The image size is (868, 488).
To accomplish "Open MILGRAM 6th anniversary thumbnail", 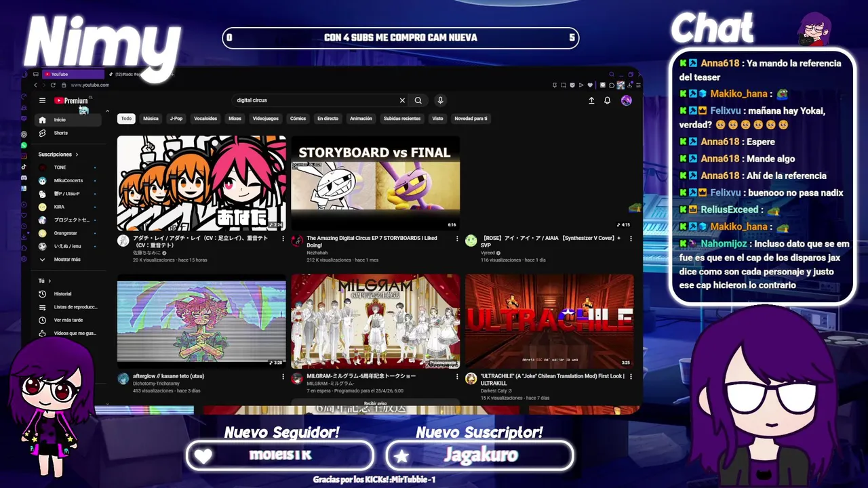I will (375, 321).
